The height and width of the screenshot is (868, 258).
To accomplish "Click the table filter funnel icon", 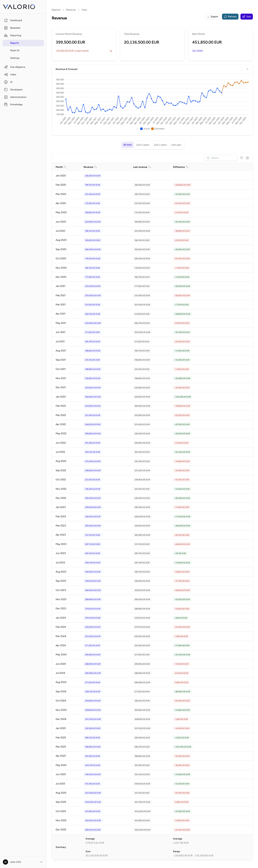I will click(x=242, y=158).
